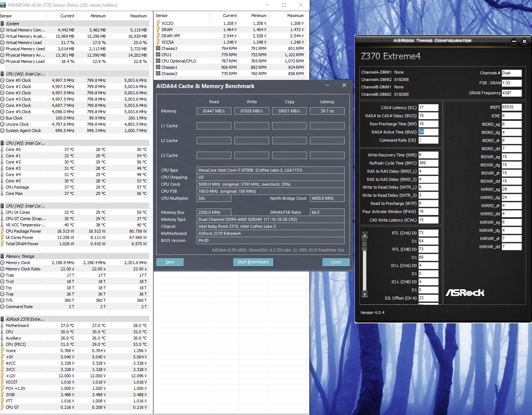Image resolution: width=532 pixels, height=415 pixels.
Task: Click the CAS Write Latency (tCWL) field
Action: click(x=428, y=220)
